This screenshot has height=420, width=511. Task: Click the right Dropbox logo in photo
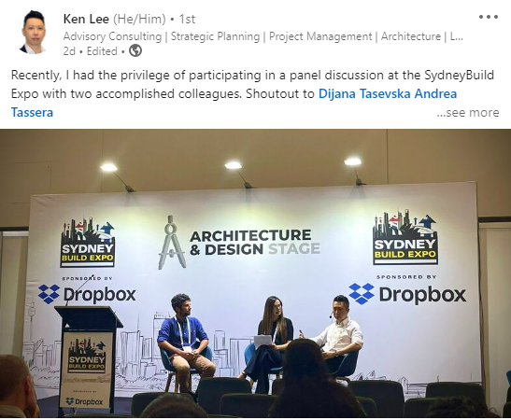click(407, 294)
